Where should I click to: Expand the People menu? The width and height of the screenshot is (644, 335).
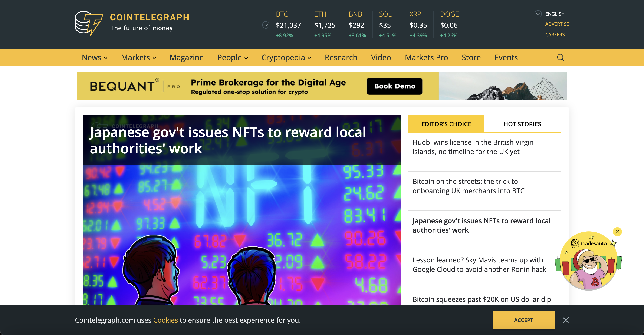point(233,57)
